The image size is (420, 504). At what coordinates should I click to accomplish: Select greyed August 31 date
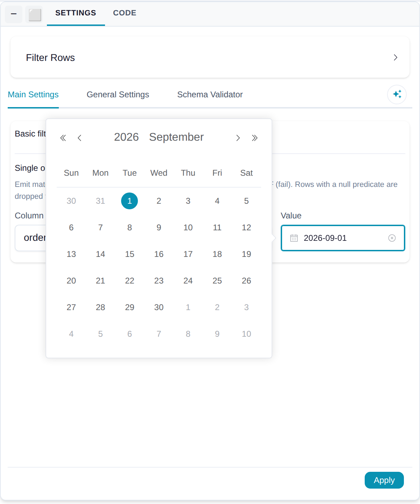pyautogui.click(x=100, y=201)
